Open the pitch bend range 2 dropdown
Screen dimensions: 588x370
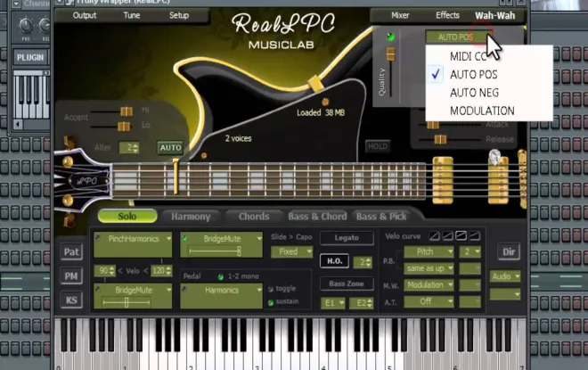pyautogui.click(x=470, y=251)
